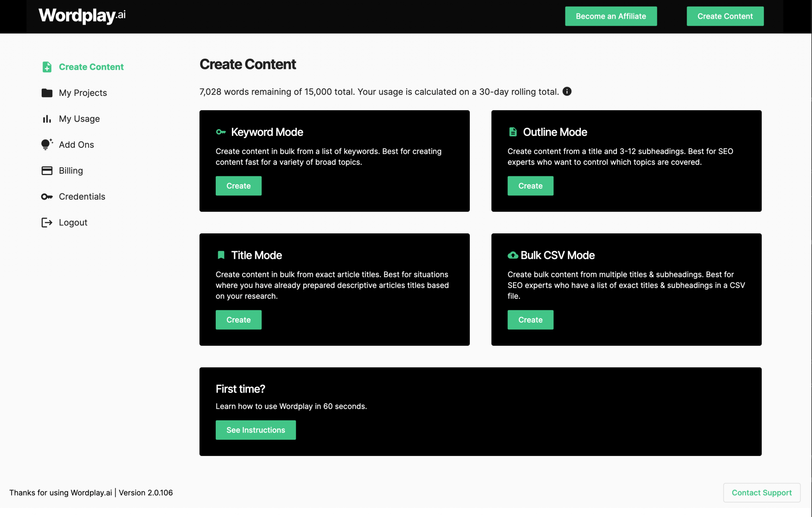812x517 pixels.
Task: Click See Instructions button
Action: tap(256, 430)
